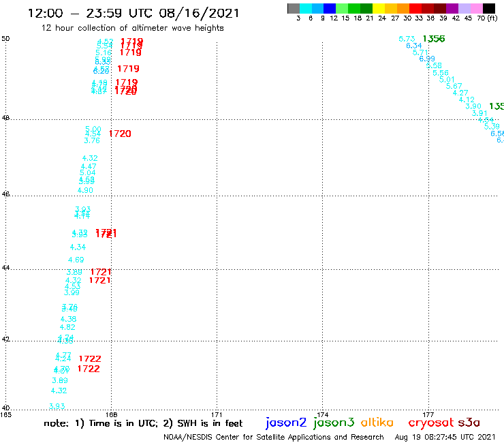This screenshot has width=504, height=443.
Task: Click the wave height value '3.99' below 4.53
Action: pyautogui.click(x=72, y=292)
